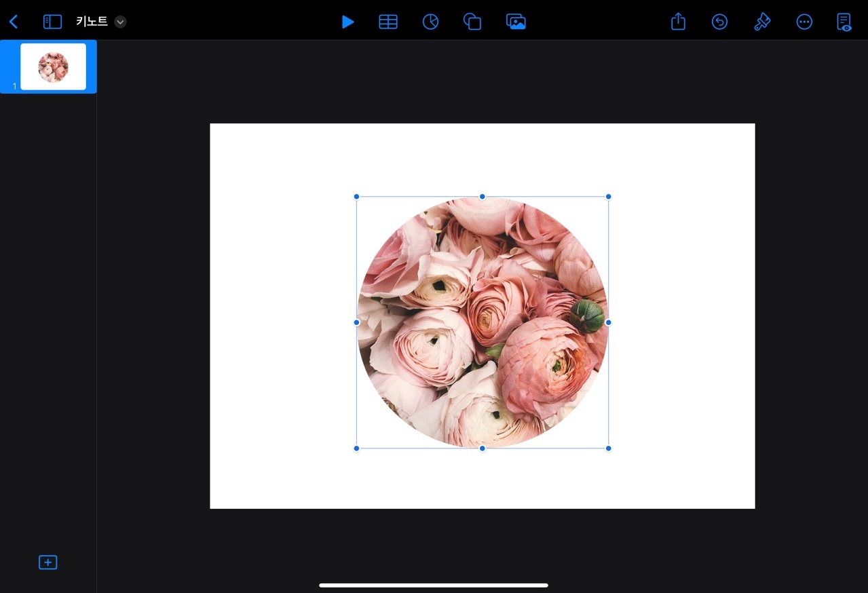Viewport: 868px width, 593px height.
Task: Open presenter notes view options
Action: click(844, 22)
